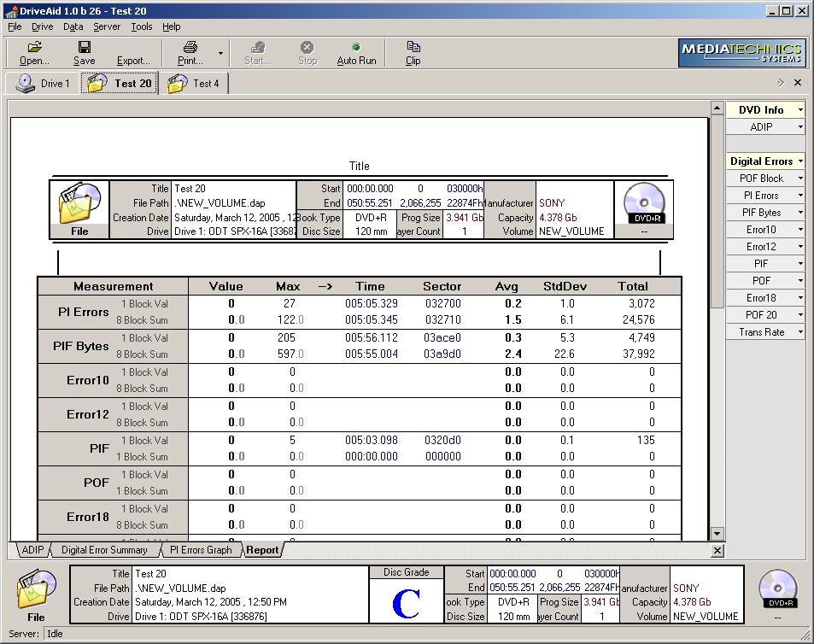Expand the Digital Errors panel section

coord(765,161)
